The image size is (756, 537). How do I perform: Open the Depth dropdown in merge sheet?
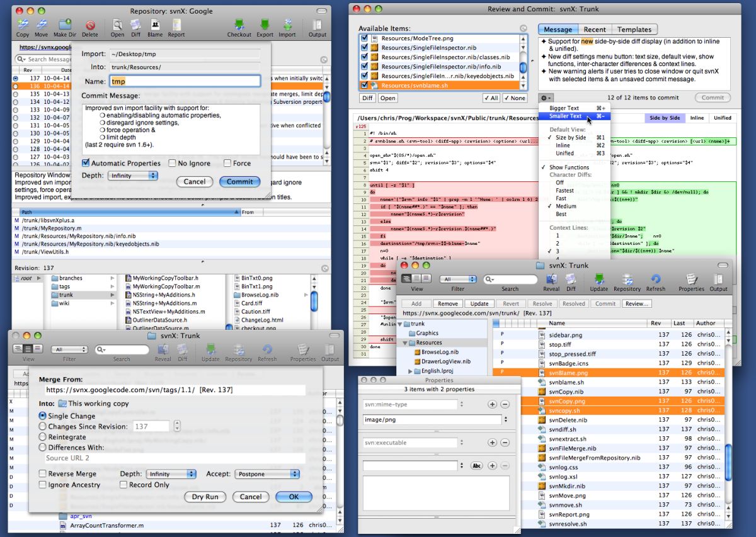click(x=171, y=474)
